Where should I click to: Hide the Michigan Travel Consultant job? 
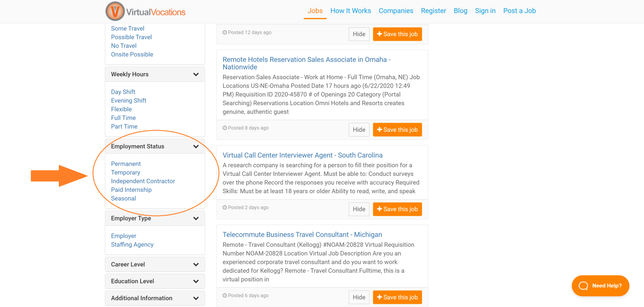point(359,297)
